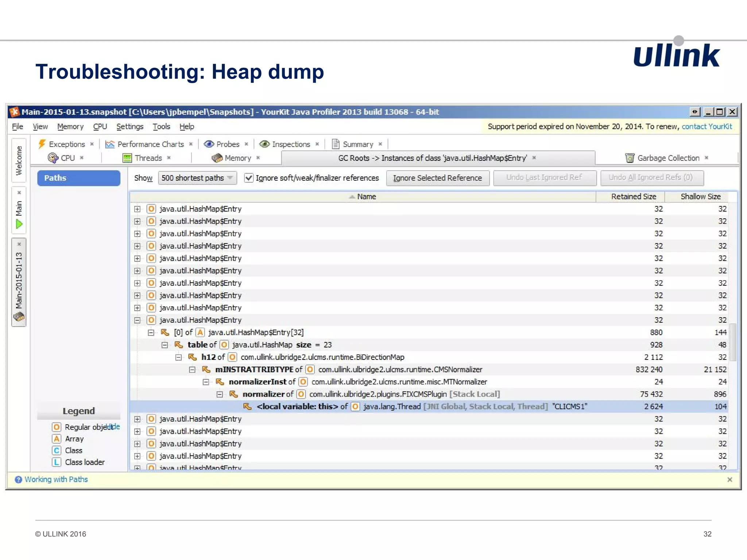Switch to the Welcome sidebar tab

point(19,160)
